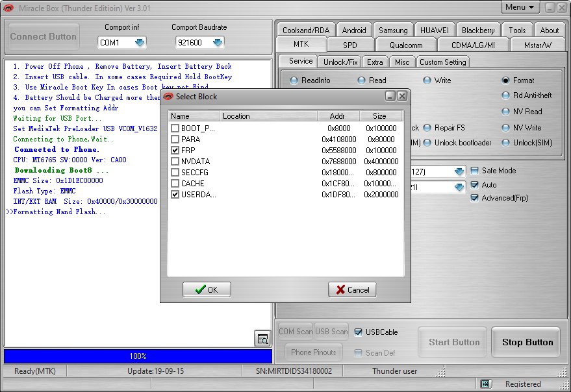Select the MTK tab
Screen dimensions: 571x392
pyautogui.click(x=301, y=44)
